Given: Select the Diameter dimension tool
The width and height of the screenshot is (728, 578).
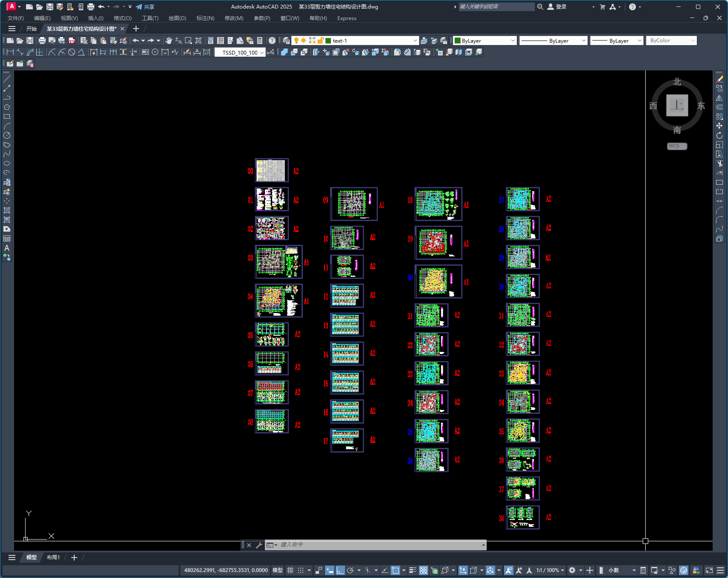Looking at the screenshot, I should pos(72,52).
